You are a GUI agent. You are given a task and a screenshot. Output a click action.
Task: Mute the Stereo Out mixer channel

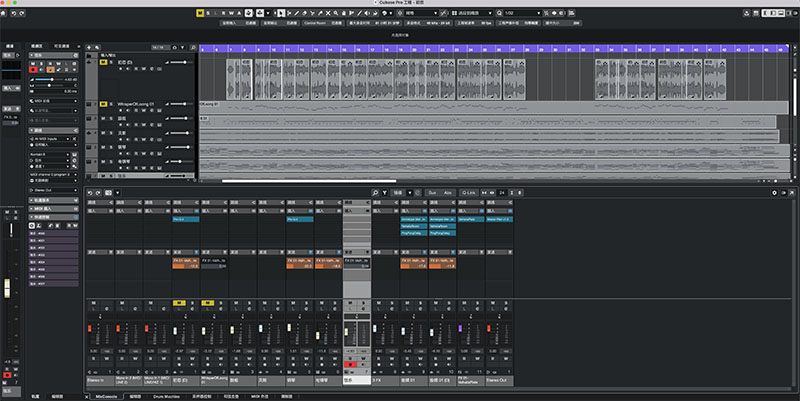point(493,303)
